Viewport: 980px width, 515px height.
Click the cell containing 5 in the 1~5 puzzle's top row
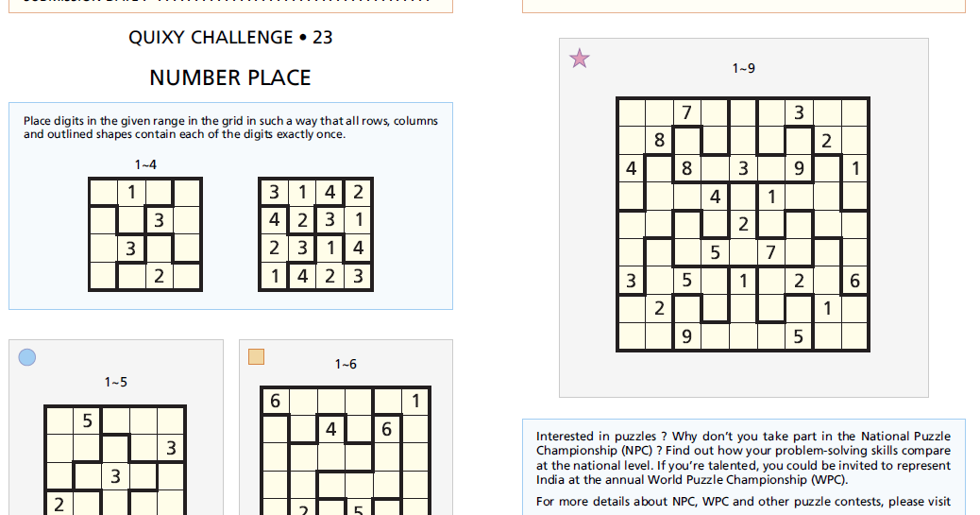click(88, 421)
